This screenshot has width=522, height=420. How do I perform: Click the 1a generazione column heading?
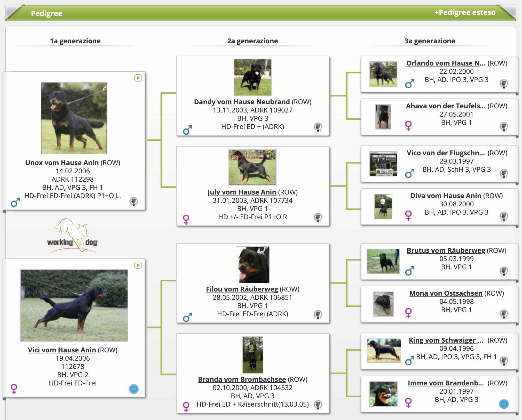pos(75,41)
